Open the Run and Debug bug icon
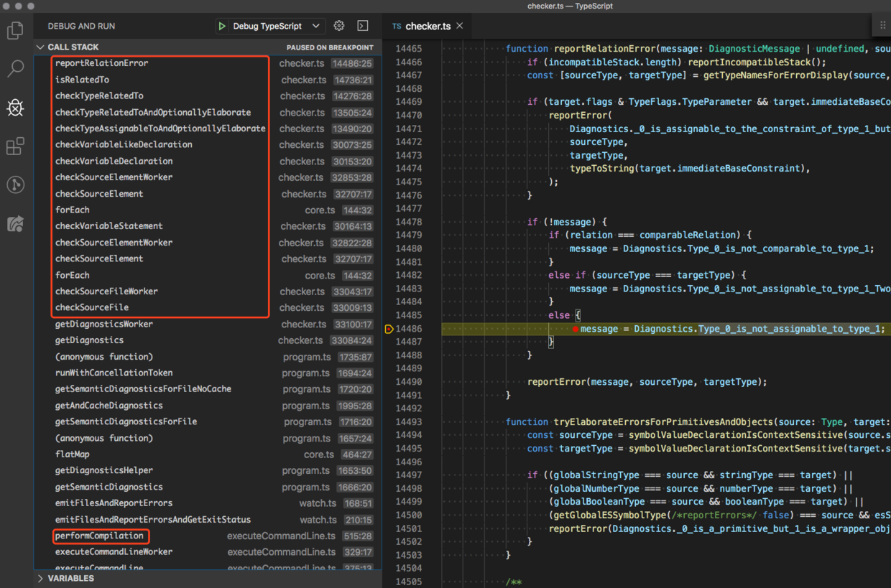Screen dimensions: 891x588 [x=15, y=108]
